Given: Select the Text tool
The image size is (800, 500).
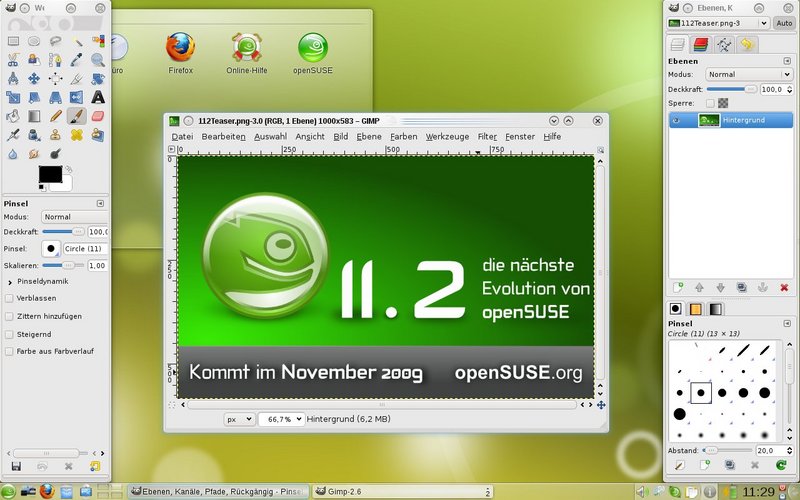Looking at the screenshot, I should point(98,97).
